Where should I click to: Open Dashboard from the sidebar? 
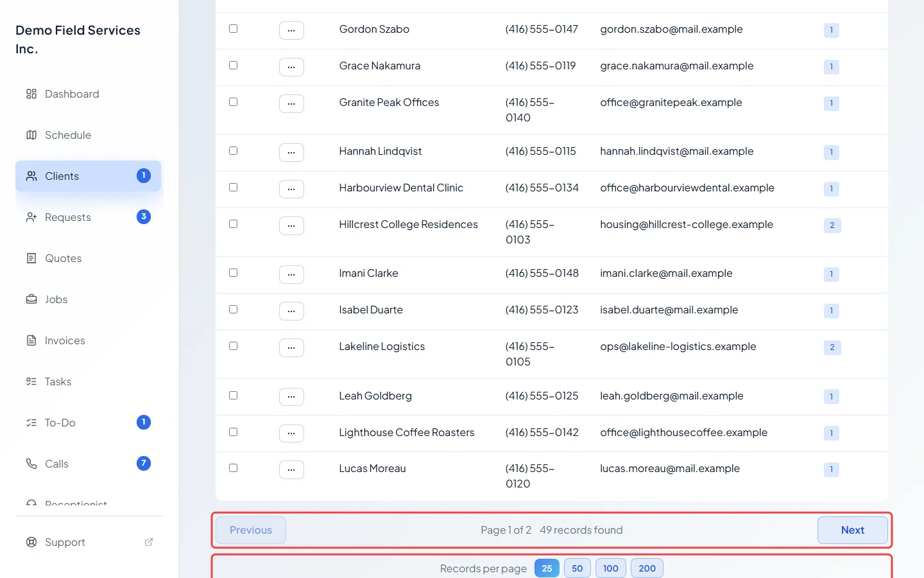click(x=88, y=94)
